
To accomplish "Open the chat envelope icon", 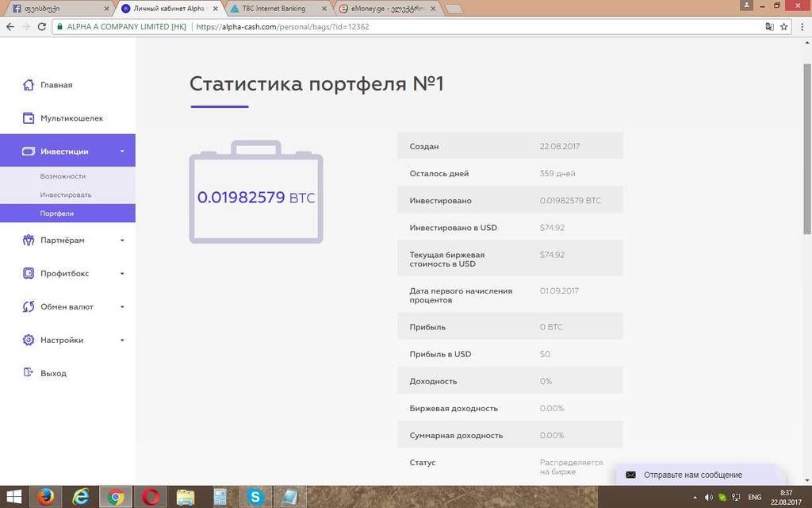I will pyautogui.click(x=630, y=475).
